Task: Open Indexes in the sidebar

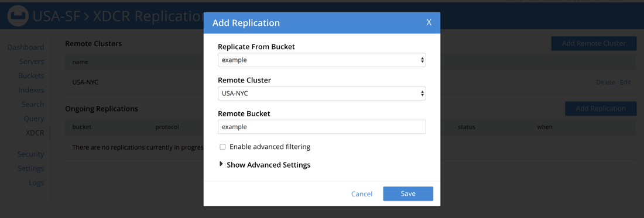Action: 31,90
